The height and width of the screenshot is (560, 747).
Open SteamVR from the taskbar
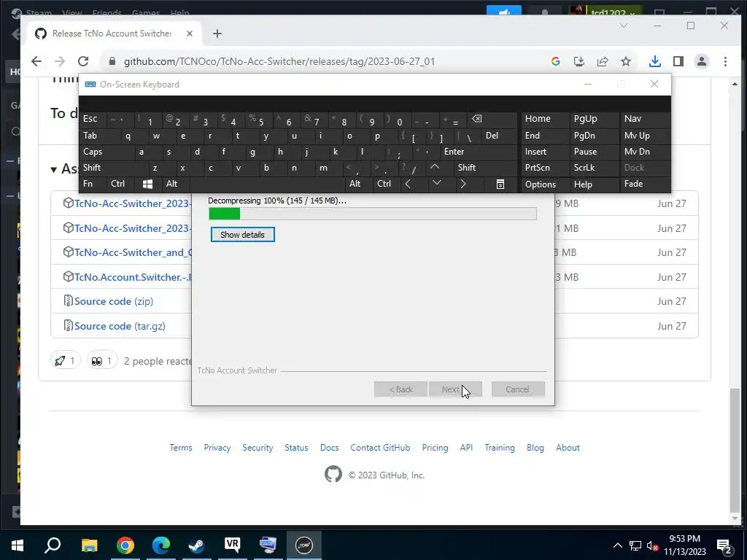point(232,545)
